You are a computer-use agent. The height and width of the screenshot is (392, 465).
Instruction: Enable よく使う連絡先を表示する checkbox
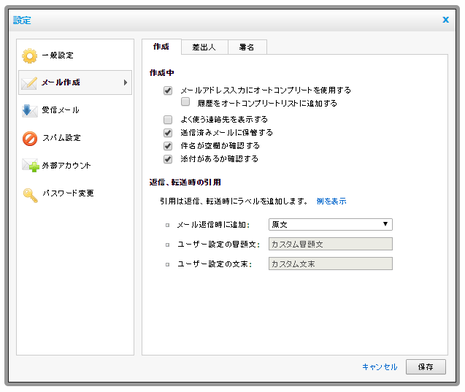point(168,119)
